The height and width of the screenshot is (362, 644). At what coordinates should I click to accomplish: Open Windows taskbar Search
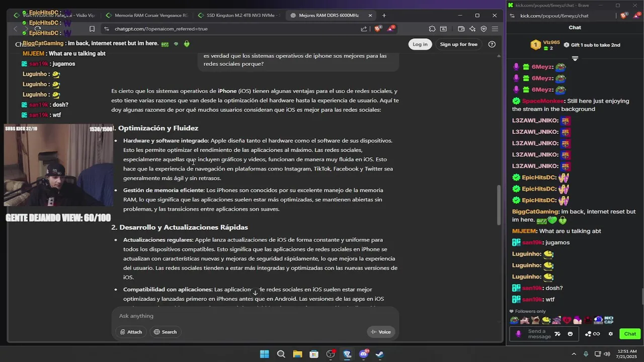[281, 354]
